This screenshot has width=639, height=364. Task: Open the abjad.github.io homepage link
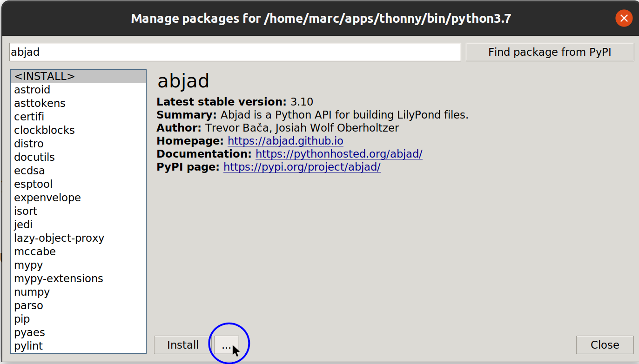point(285,141)
